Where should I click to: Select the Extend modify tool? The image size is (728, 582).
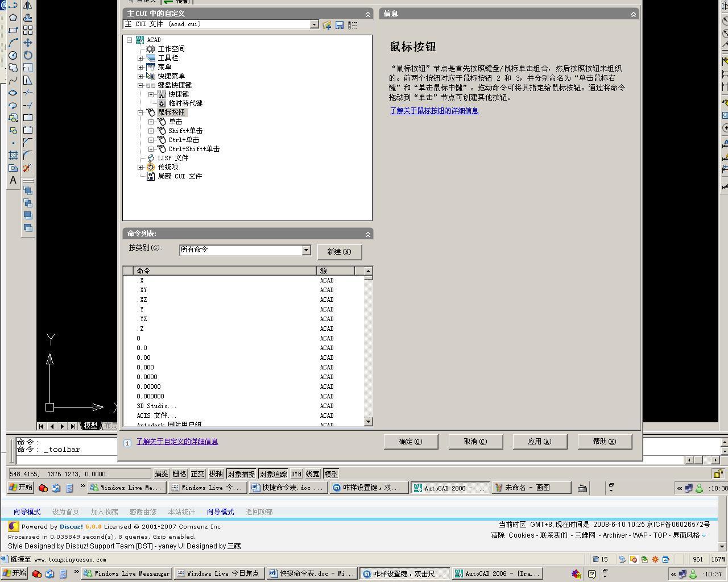27,105
